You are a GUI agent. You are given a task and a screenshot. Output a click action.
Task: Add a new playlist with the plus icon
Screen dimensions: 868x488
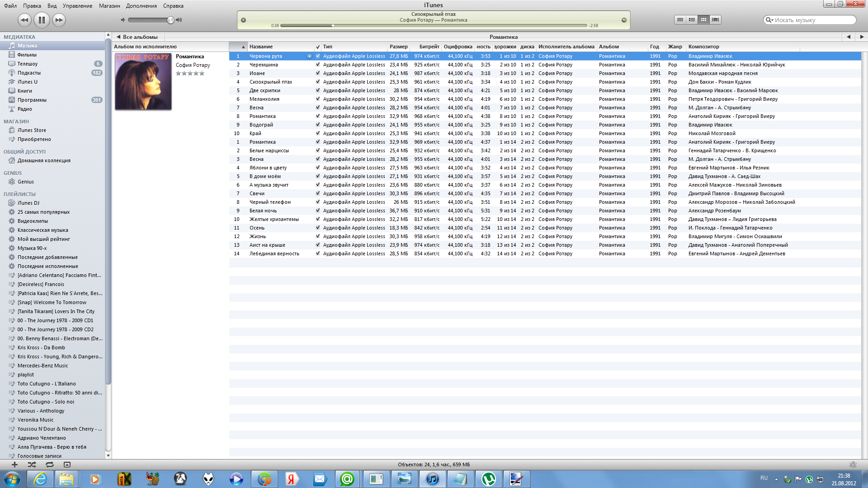coord(14,465)
